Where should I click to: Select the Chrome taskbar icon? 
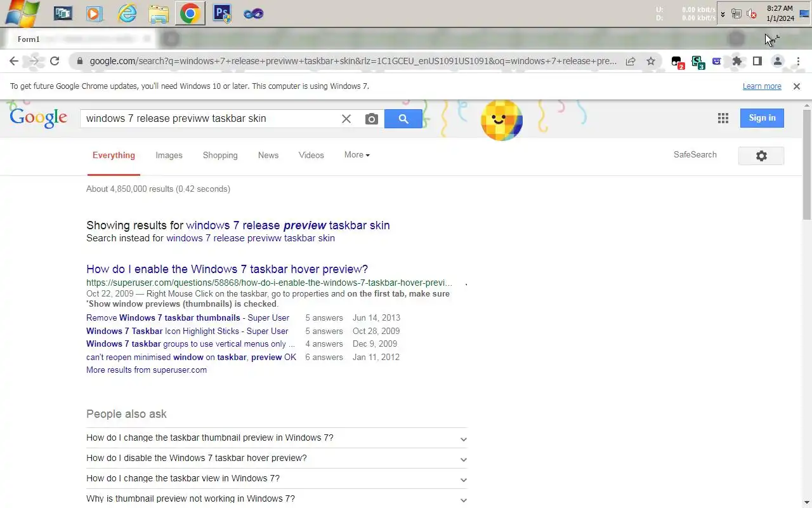coord(190,13)
